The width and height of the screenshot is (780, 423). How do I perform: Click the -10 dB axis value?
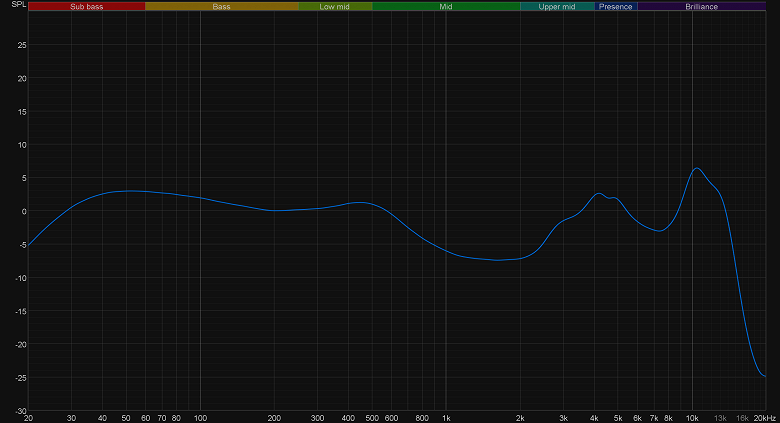(20, 278)
